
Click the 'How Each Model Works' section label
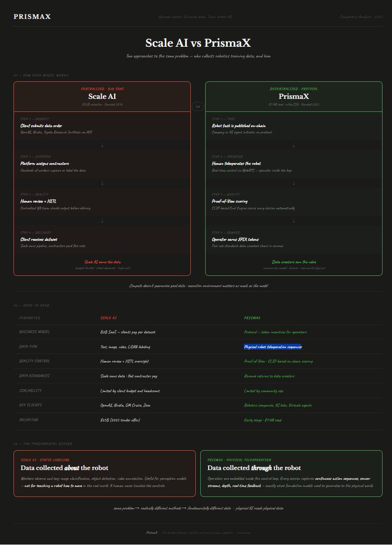(x=41, y=75)
